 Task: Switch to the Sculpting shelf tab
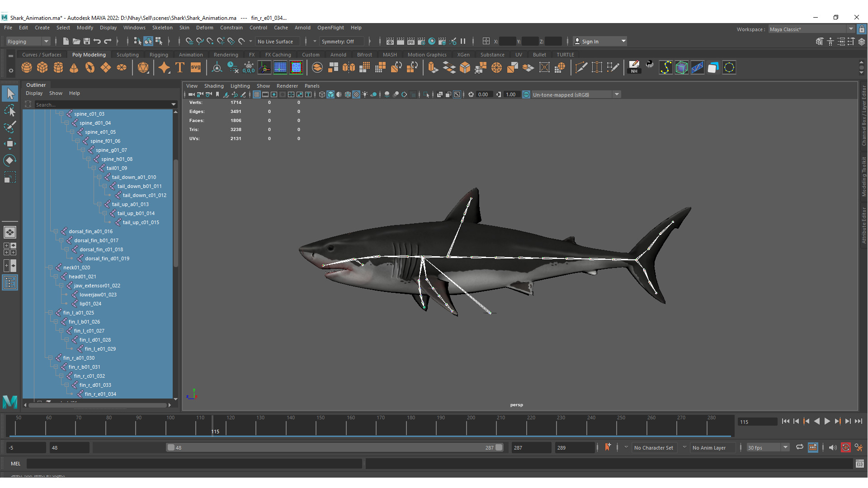127,55
